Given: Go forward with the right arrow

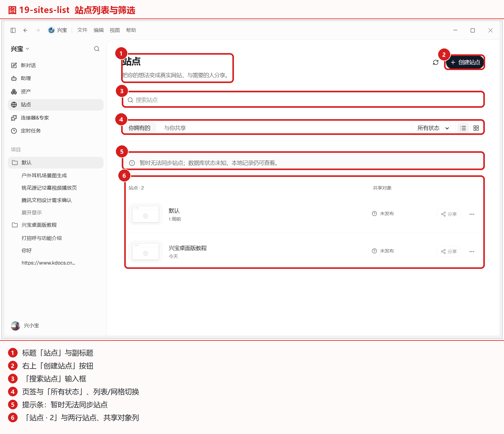Looking at the screenshot, I should tap(38, 30).
